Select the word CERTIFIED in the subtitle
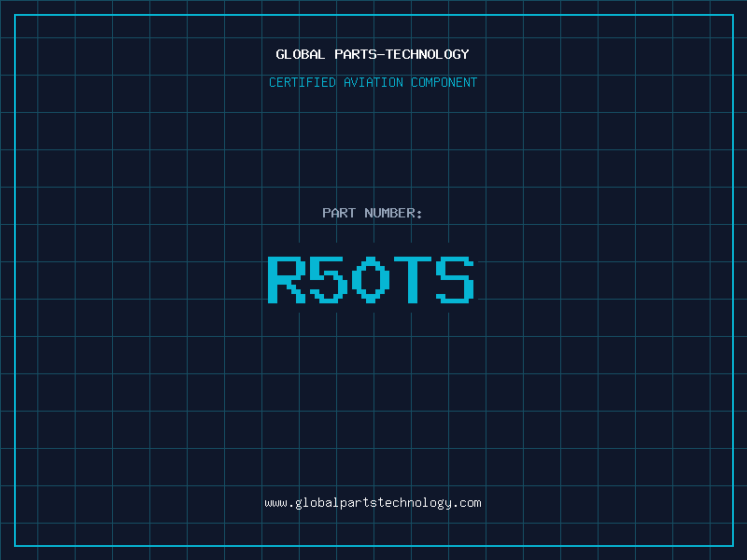The width and height of the screenshot is (747, 560). click(x=303, y=82)
